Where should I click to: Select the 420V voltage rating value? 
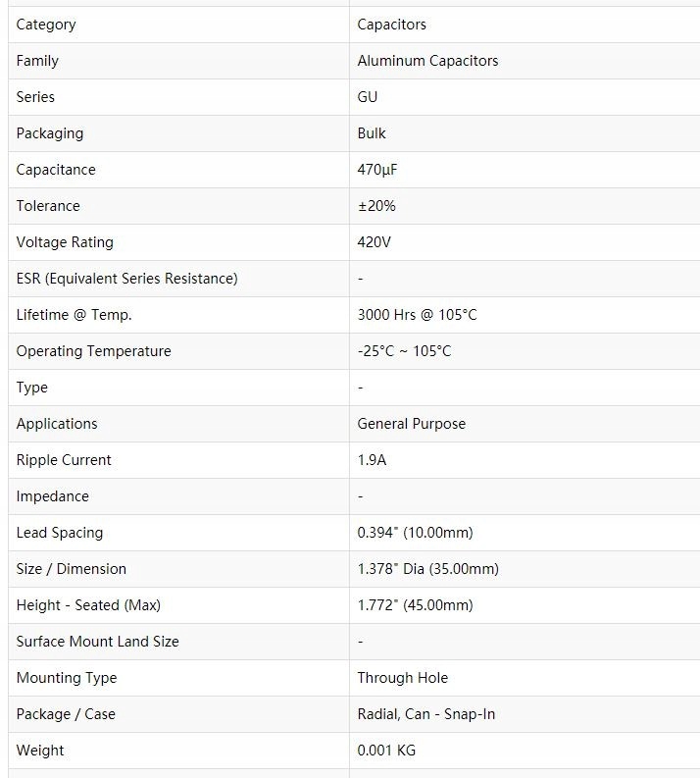[x=374, y=242]
